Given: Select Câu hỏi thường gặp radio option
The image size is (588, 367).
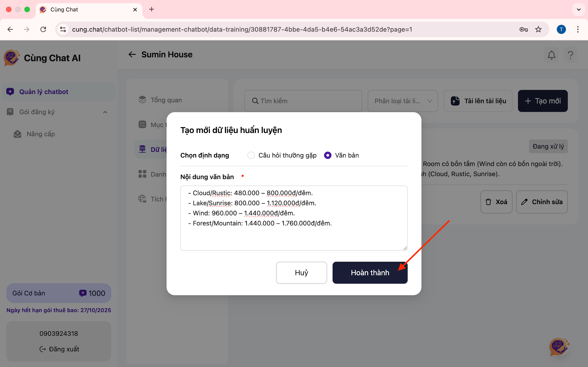Looking at the screenshot, I should [251, 155].
